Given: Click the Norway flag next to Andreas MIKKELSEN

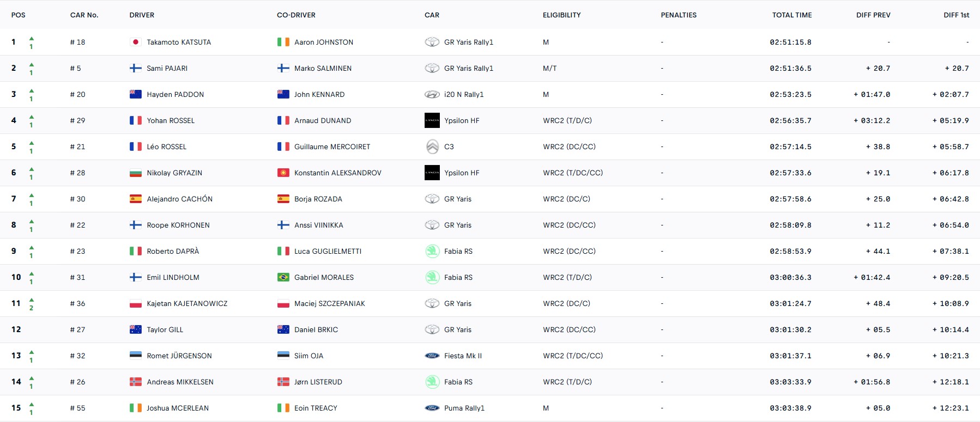Looking at the screenshot, I should (136, 382).
